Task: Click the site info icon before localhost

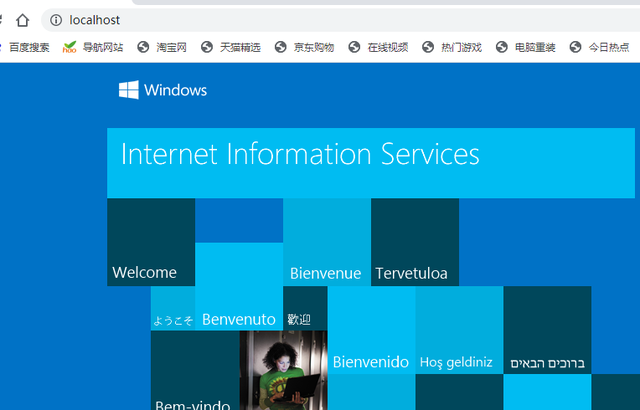Action: pyautogui.click(x=56, y=20)
